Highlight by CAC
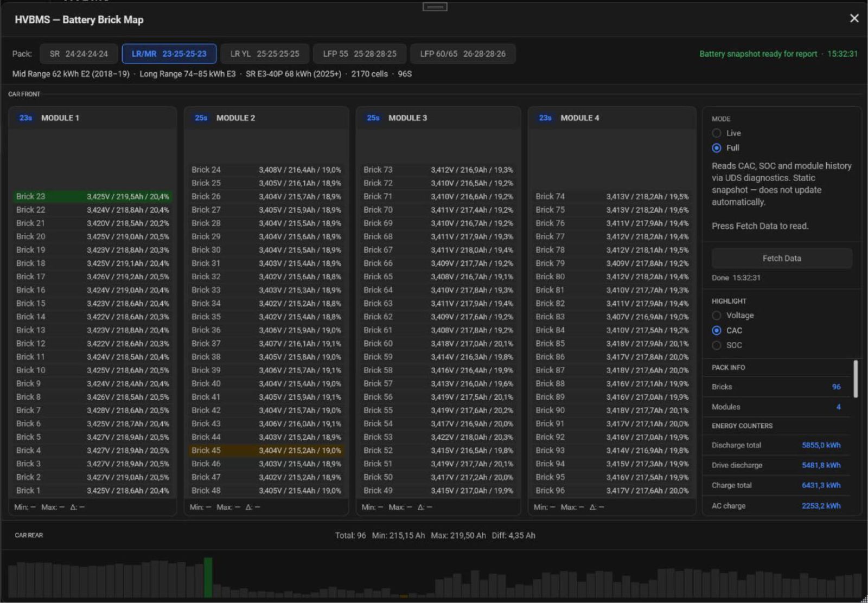Viewport: 868px width, 603px height. click(717, 330)
